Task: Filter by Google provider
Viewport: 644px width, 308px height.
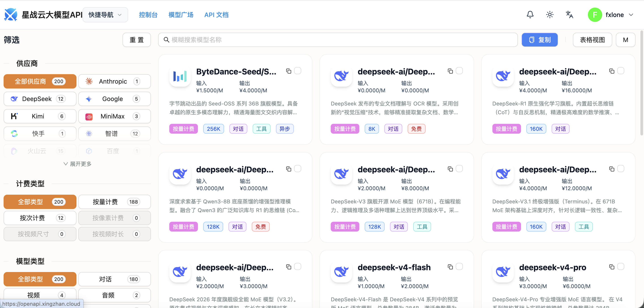Action: (x=114, y=99)
